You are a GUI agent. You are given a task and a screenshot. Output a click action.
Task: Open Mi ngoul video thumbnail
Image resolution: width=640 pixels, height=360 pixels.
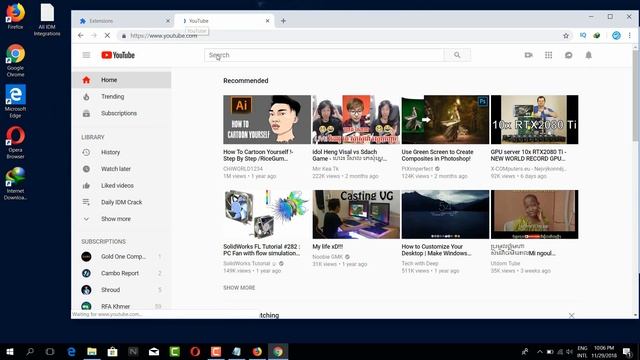(534, 214)
